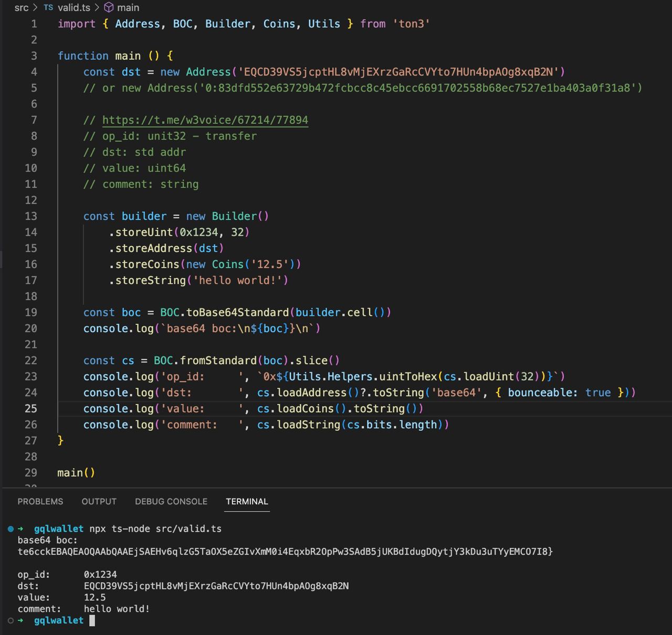Image resolution: width=672 pixels, height=635 pixels.
Task: Open the src folder breadcrumb
Action: pyautogui.click(x=22, y=7)
